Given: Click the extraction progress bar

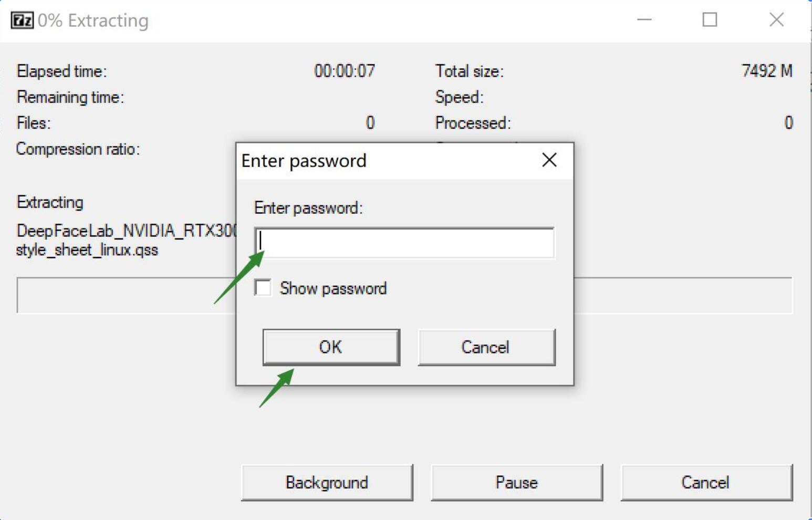Looking at the screenshot, I should click(404, 295).
